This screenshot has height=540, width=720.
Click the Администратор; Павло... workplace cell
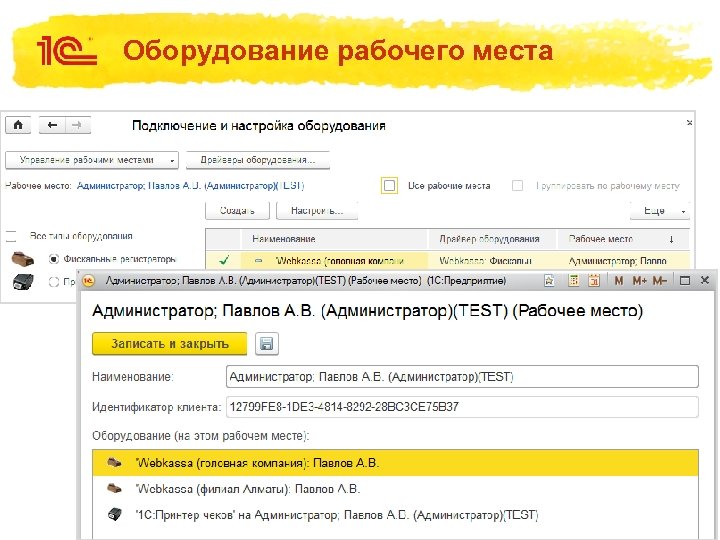(623, 261)
